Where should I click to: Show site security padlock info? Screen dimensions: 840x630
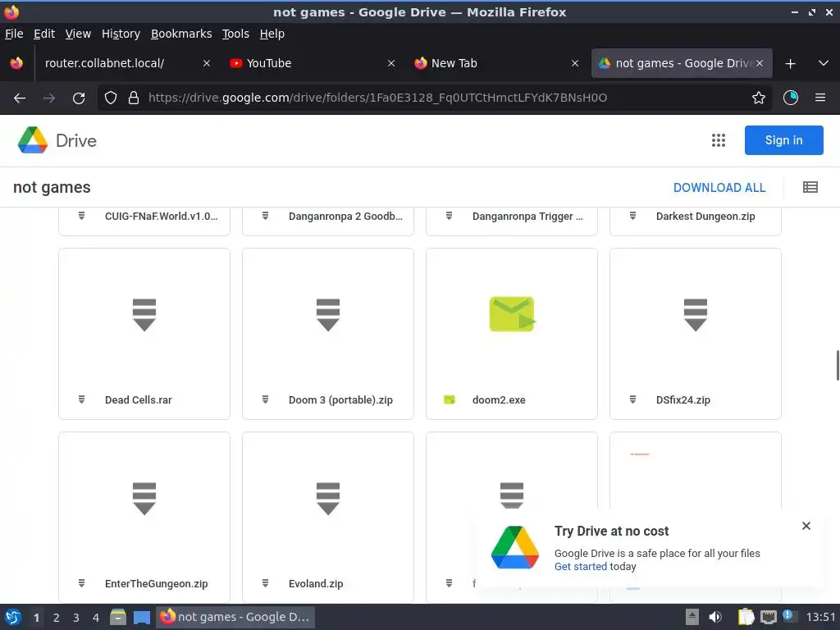pos(134,98)
